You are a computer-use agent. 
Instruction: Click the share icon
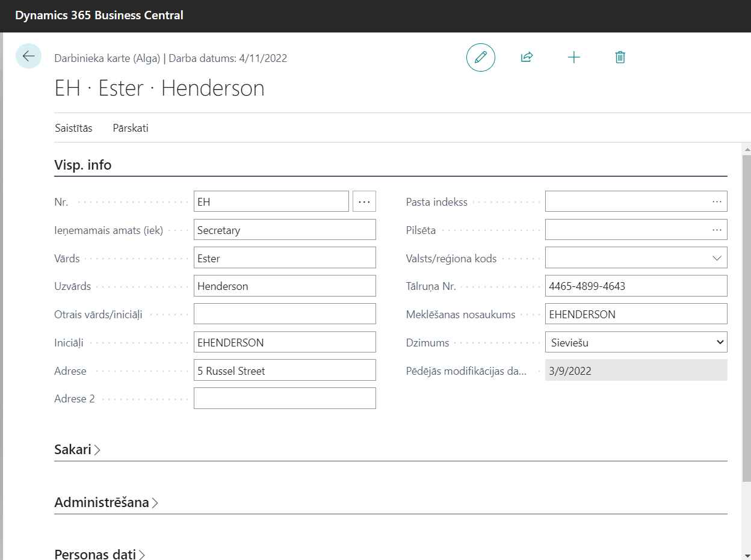click(527, 58)
